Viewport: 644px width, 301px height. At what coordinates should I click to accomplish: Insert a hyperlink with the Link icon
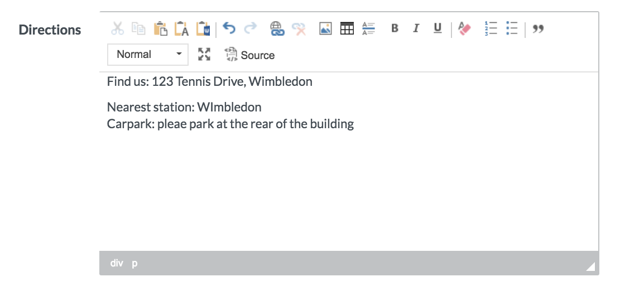[x=277, y=28]
